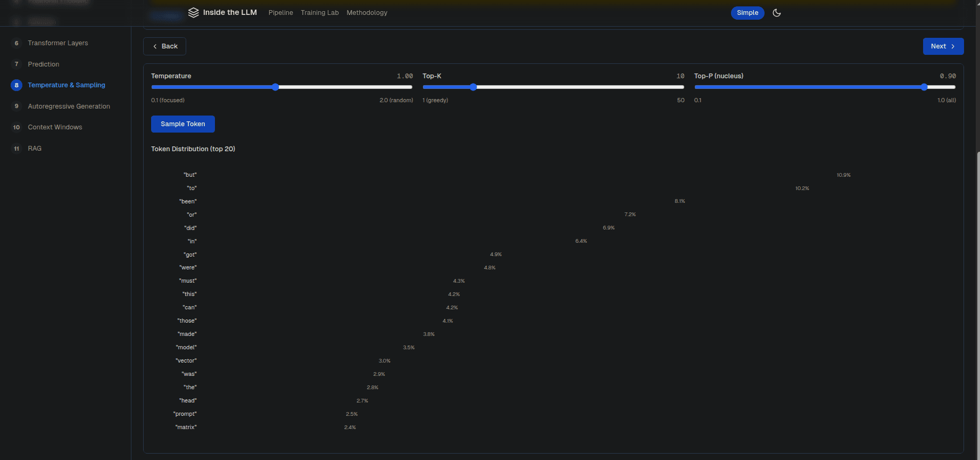This screenshot has height=460, width=980.
Task: Click the 2.0 (random) temperature label
Action: (x=396, y=101)
